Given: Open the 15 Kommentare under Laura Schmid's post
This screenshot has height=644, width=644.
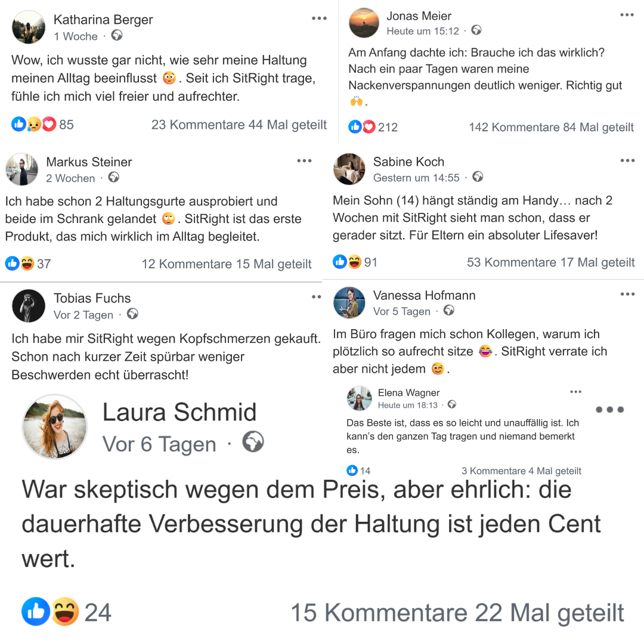Looking at the screenshot, I should [379, 613].
